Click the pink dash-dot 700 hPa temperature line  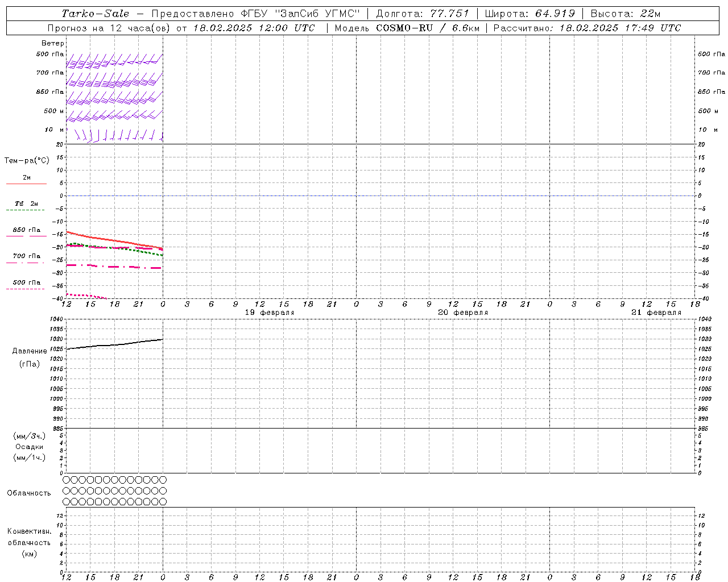click(114, 267)
